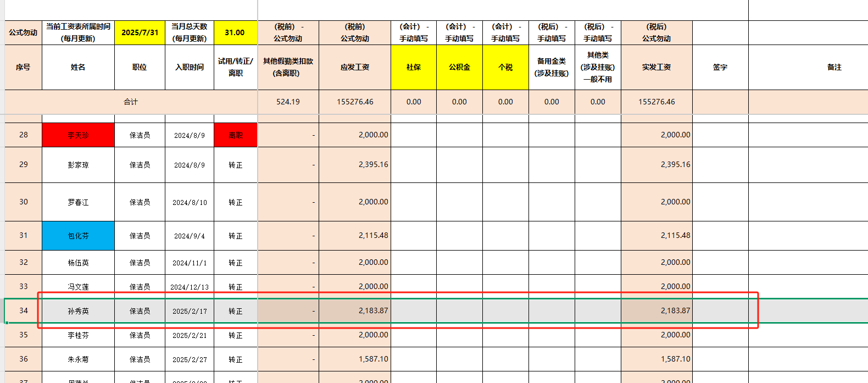This screenshot has width=868, height=383.
Task: Click the 524.19 deduction total cell
Action: point(288,102)
